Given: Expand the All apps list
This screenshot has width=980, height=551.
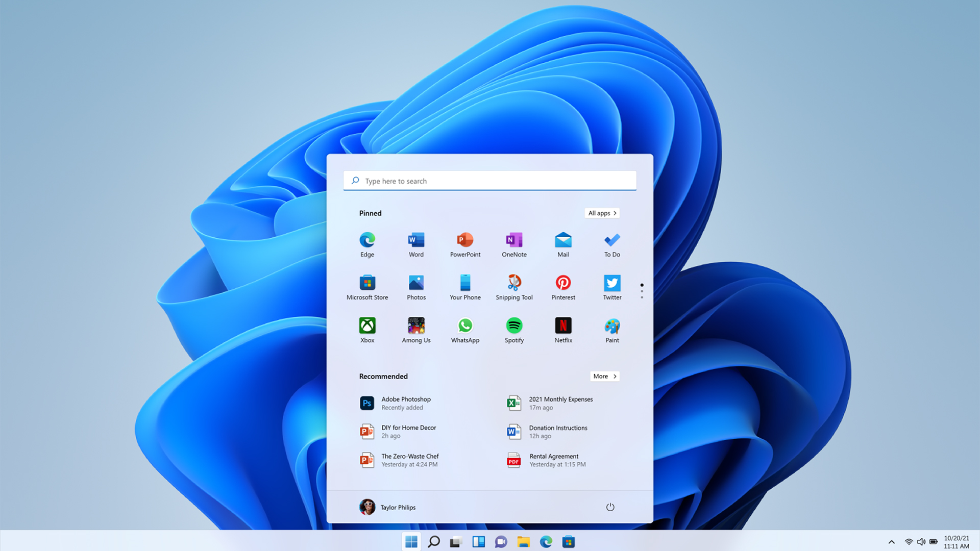Looking at the screenshot, I should point(601,213).
